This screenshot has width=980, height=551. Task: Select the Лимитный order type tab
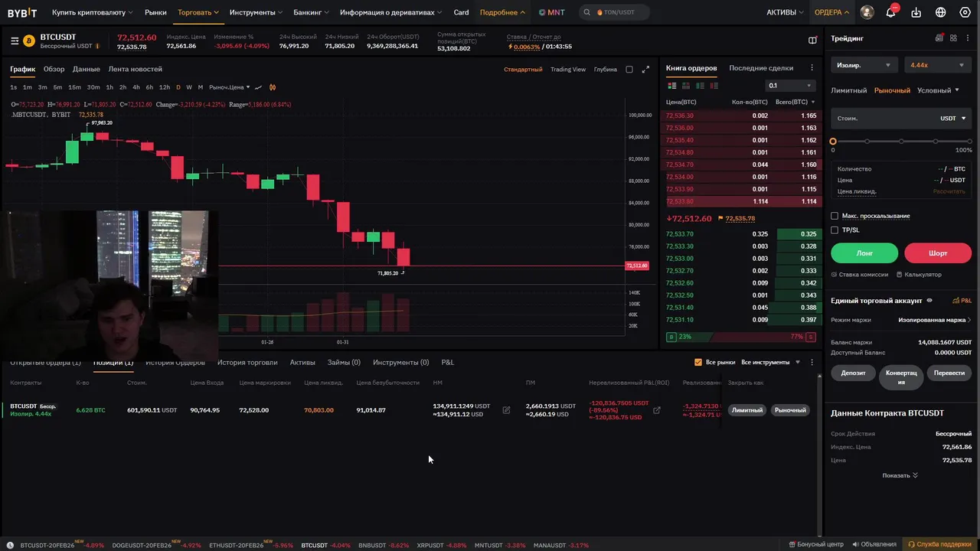(849, 90)
